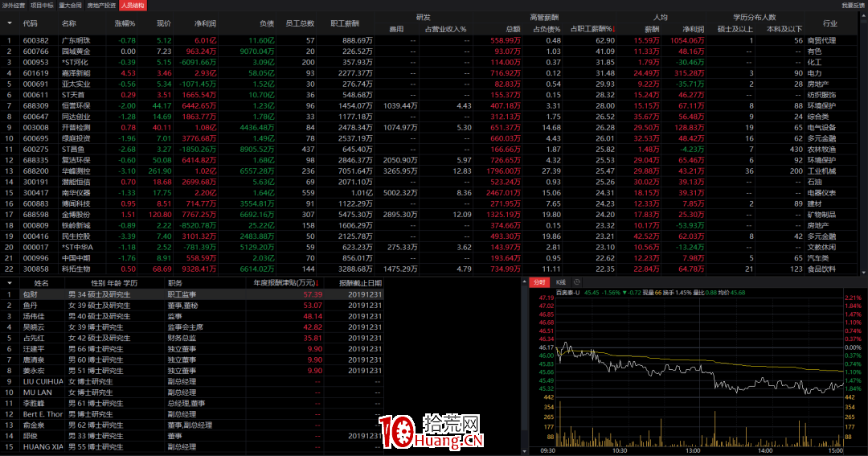The height and width of the screenshot is (456, 868).
Task: Select stock row 开普检测
Action: [x=430, y=127]
